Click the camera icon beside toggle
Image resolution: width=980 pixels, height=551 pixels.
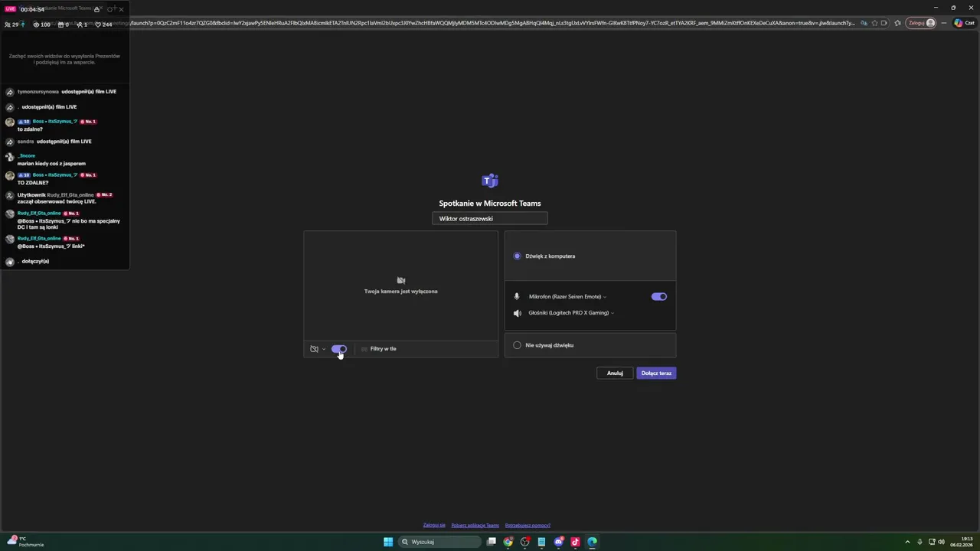tap(314, 349)
